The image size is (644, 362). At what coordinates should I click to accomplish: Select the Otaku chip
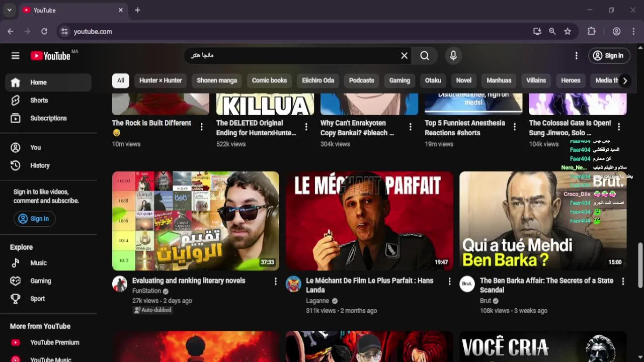point(433,80)
